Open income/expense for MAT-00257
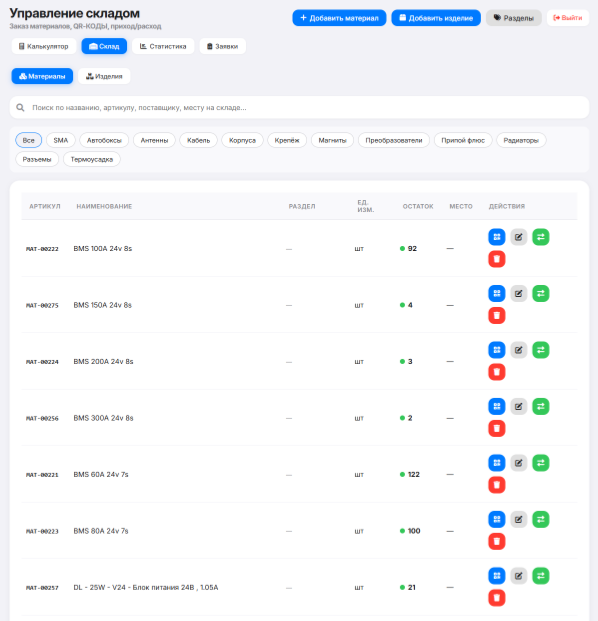The height and width of the screenshot is (621, 598). click(x=541, y=576)
